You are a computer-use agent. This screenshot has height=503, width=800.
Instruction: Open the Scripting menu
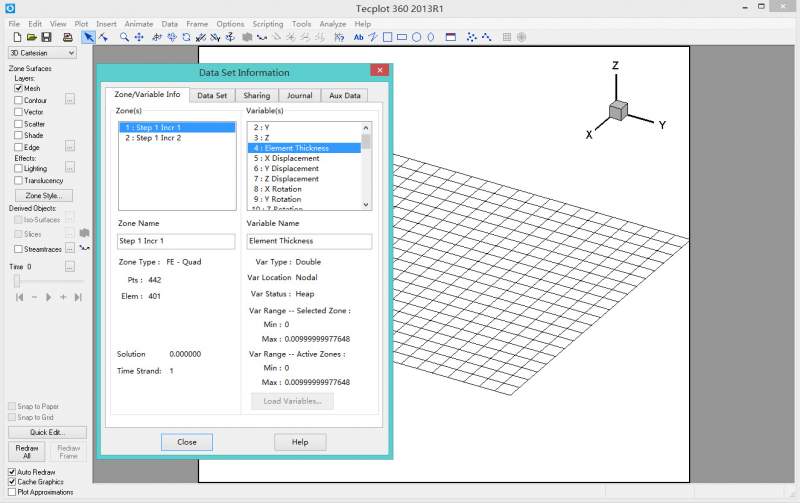267,23
